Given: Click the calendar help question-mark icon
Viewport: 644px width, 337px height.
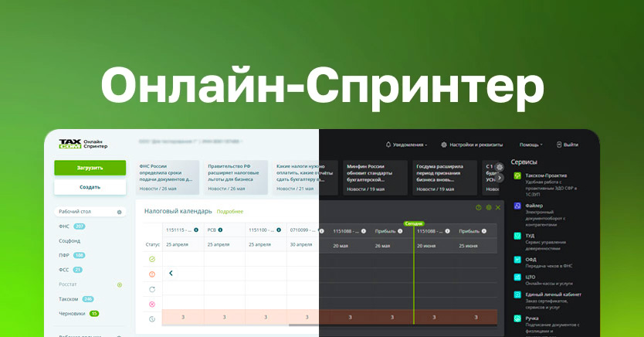Looking at the screenshot, I should click(x=479, y=208).
